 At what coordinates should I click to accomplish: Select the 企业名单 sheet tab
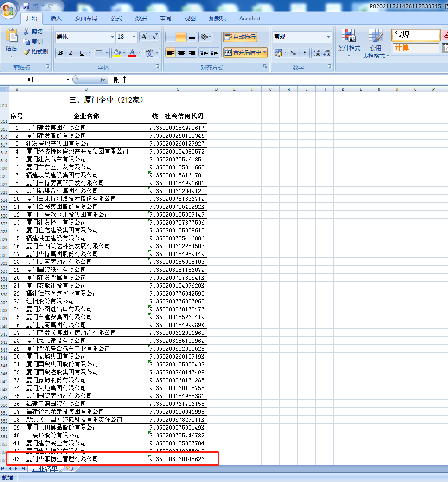[x=45, y=469]
